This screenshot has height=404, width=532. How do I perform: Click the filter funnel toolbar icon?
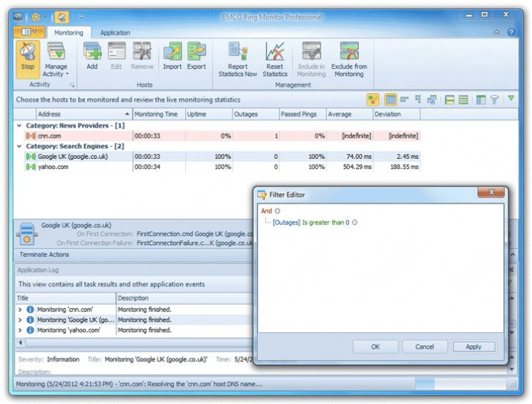click(494, 100)
